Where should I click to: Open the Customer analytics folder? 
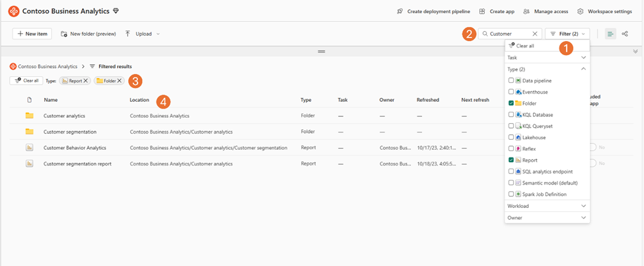tap(65, 116)
